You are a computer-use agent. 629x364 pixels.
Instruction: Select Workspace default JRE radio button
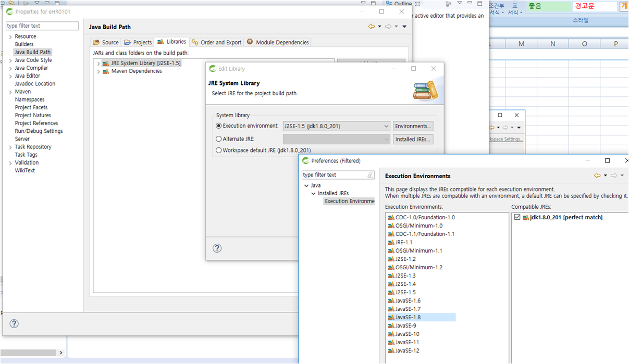tap(219, 150)
